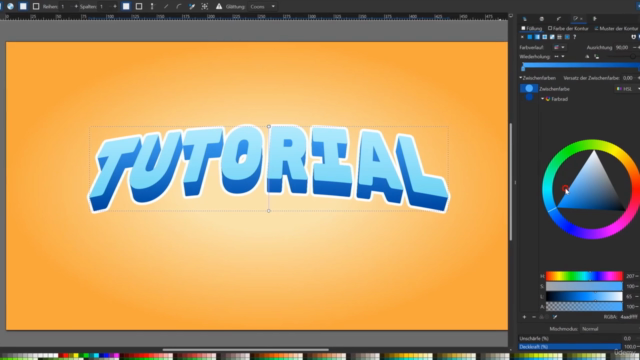Click the blue gradient preview bar
This screenshot has height=360, width=640.
tap(581, 65)
